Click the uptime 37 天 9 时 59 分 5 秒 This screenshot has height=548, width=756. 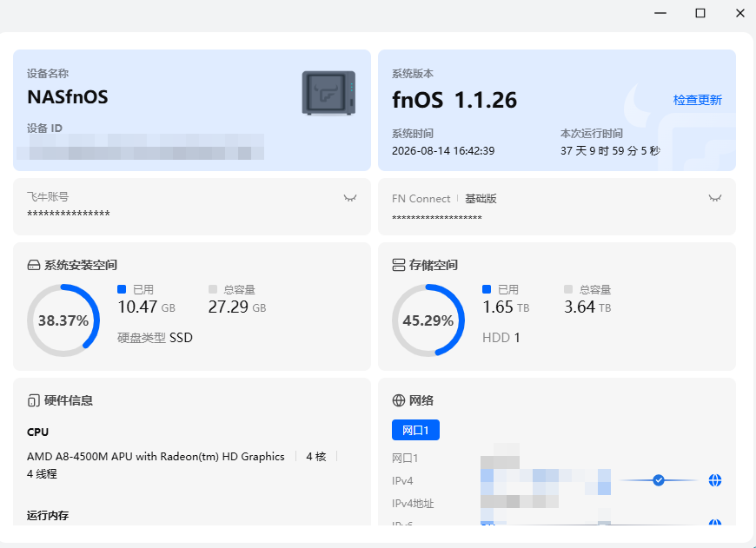[610, 151]
